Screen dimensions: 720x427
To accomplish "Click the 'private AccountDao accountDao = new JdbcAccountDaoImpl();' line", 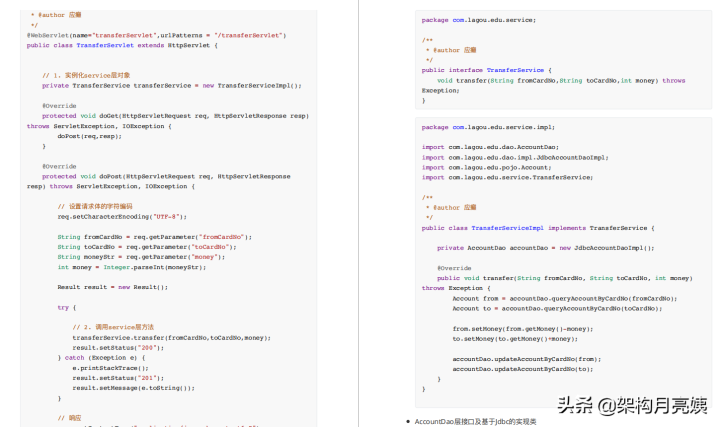I will [546, 248].
